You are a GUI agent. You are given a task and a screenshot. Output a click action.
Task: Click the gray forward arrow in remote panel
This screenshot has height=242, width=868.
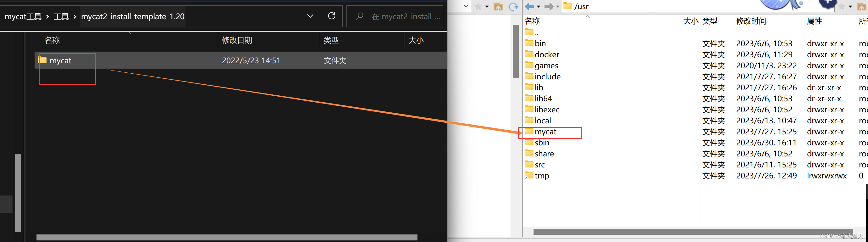tap(549, 6)
